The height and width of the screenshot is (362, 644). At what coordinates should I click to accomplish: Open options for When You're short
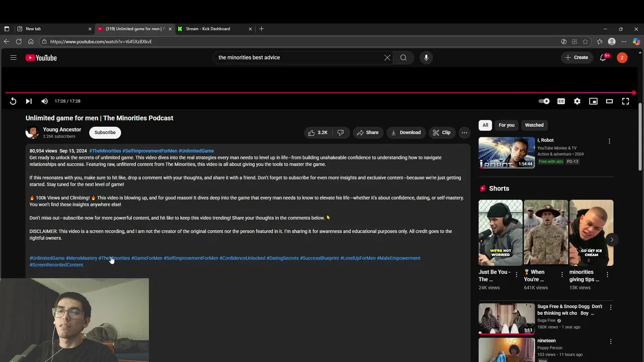click(562, 275)
